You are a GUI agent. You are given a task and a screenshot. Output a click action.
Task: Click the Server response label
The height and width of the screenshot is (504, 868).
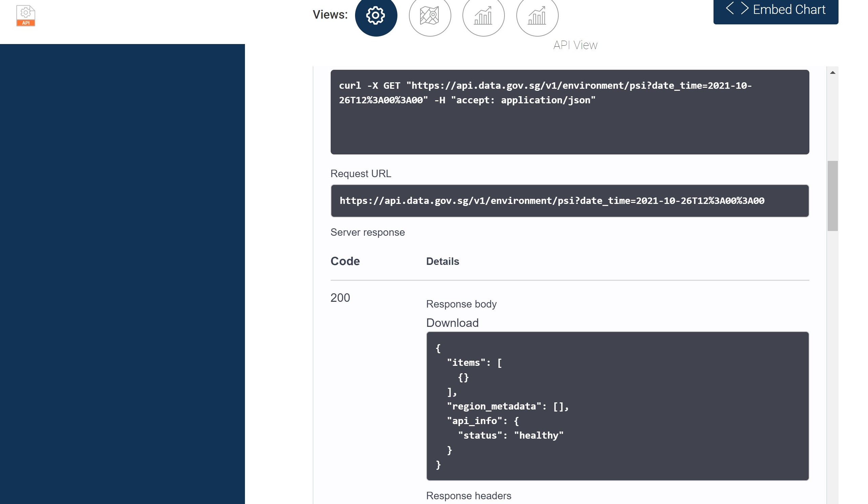point(368,232)
